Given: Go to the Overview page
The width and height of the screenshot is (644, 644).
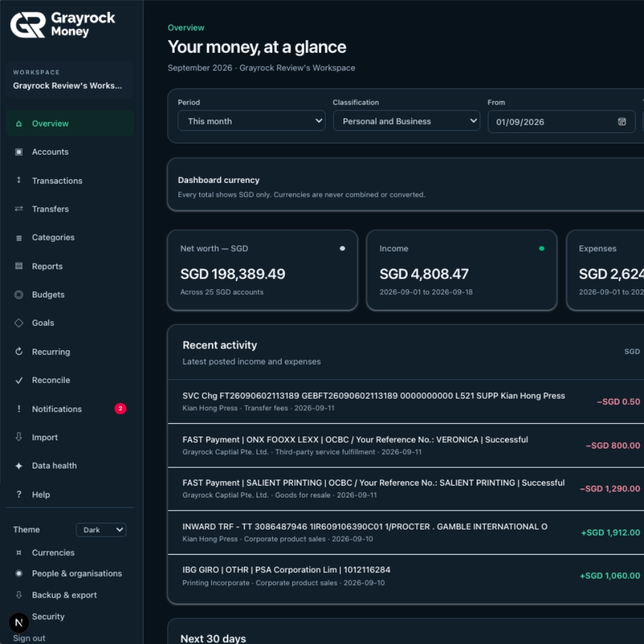Looking at the screenshot, I should point(70,124).
